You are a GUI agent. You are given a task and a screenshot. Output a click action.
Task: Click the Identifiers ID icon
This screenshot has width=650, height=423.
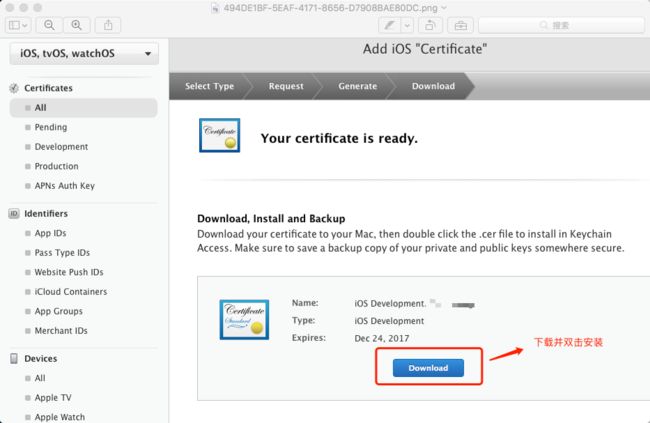pos(14,214)
